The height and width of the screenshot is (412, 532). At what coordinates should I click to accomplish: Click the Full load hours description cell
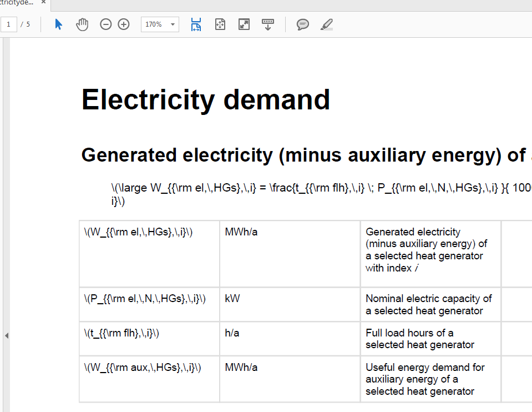(x=420, y=339)
